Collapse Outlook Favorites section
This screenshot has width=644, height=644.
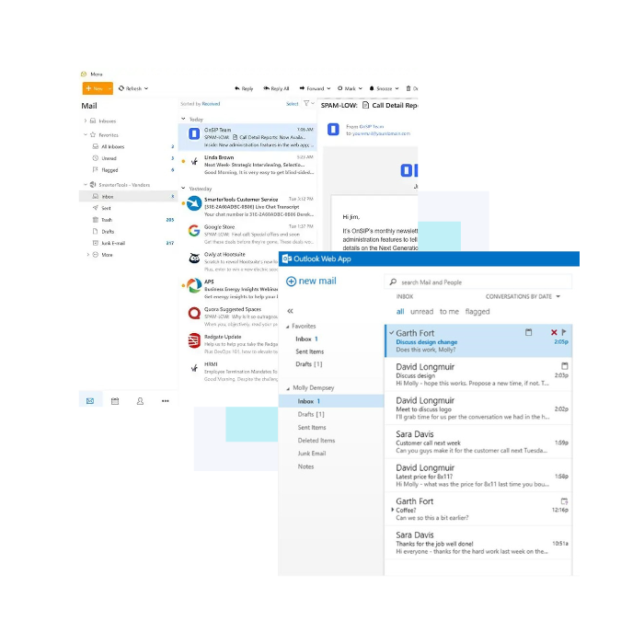click(x=288, y=327)
